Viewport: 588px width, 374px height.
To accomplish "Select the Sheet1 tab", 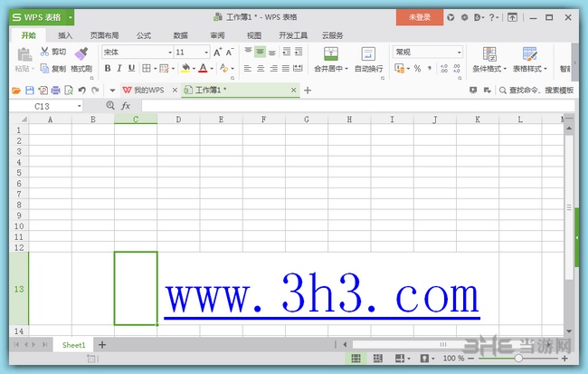I will [73, 345].
